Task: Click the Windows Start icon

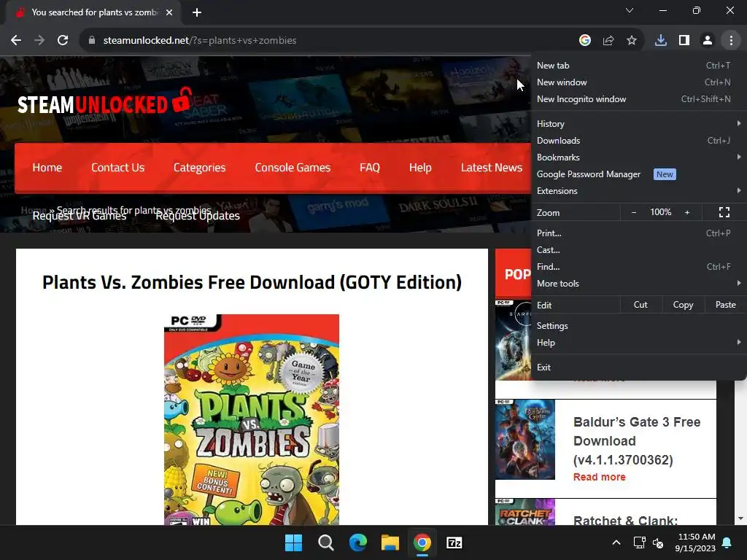Action: [x=293, y=542]
